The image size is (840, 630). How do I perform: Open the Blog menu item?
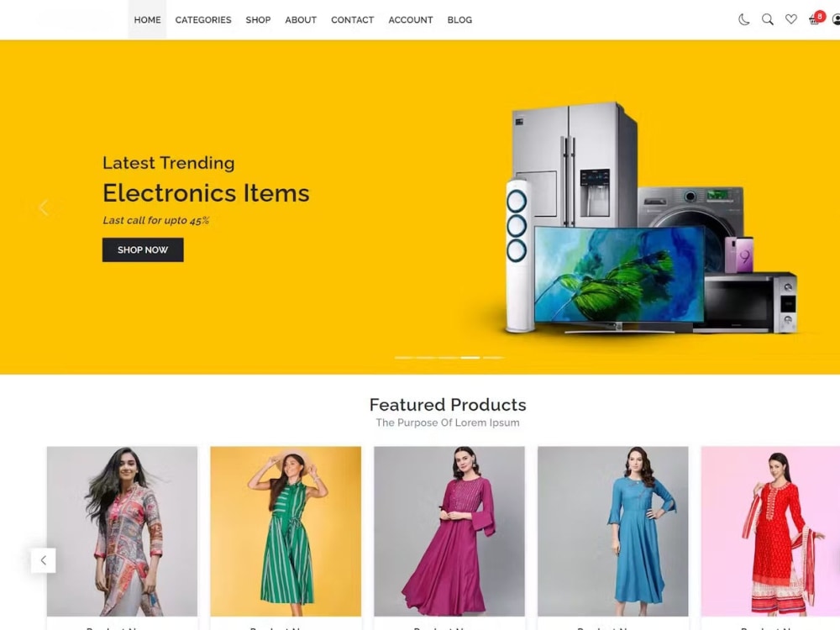[x=459, y=20]
